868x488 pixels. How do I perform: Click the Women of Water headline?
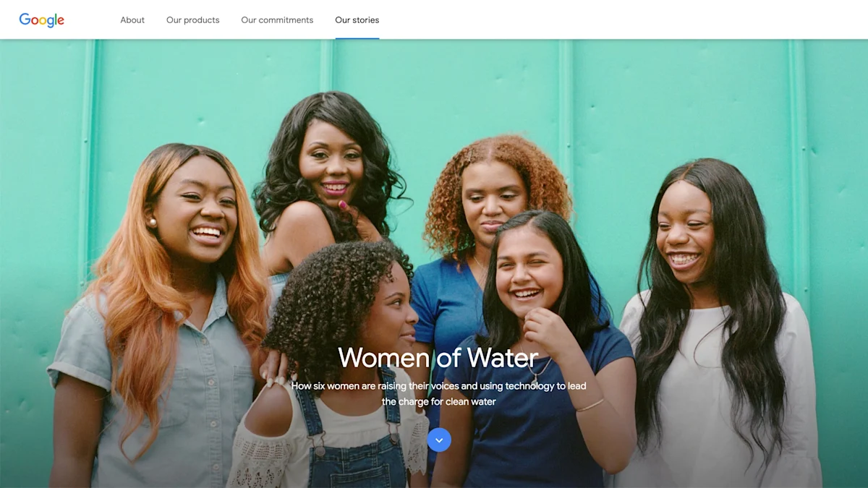tap(438, 357)
